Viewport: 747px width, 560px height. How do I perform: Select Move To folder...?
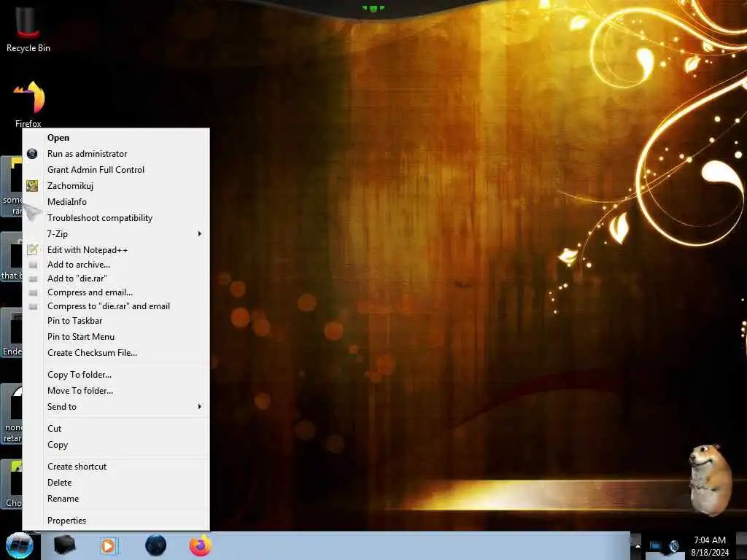[116, 391]
